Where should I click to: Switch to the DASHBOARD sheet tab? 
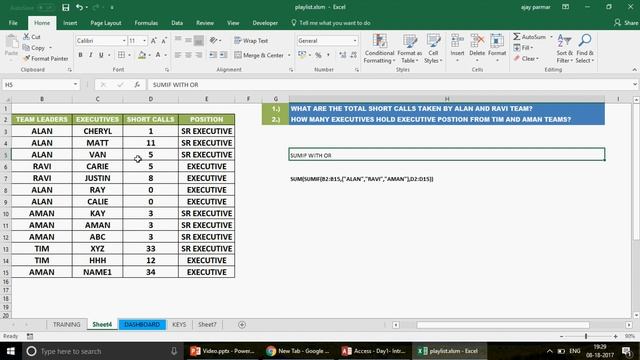[x=142, y=324]
